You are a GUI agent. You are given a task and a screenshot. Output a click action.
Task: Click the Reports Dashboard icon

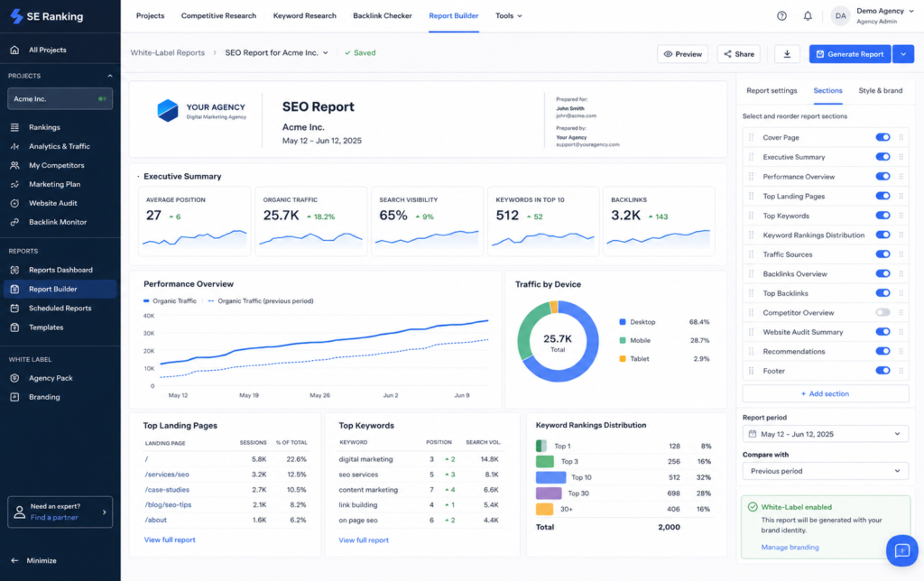[x=14, y=270]
